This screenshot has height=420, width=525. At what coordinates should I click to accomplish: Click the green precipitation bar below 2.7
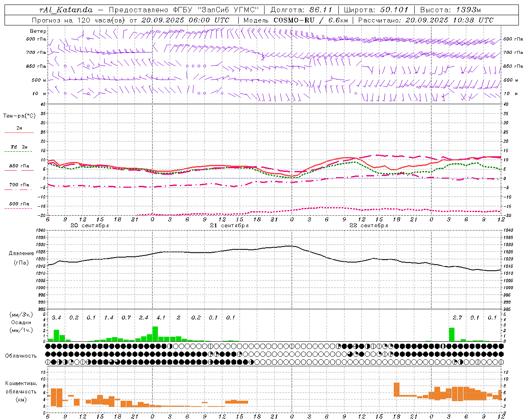click(x=452, y=335)
